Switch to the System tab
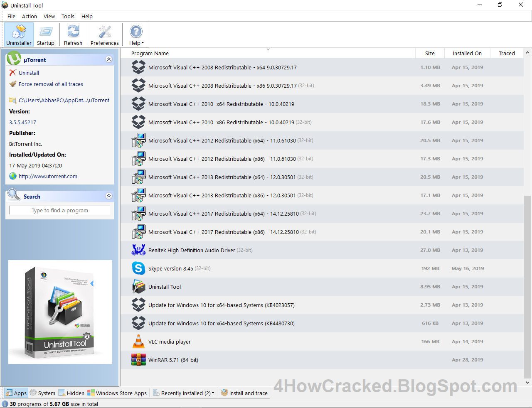This screenshot has width=532, height=408. point(42,393)
